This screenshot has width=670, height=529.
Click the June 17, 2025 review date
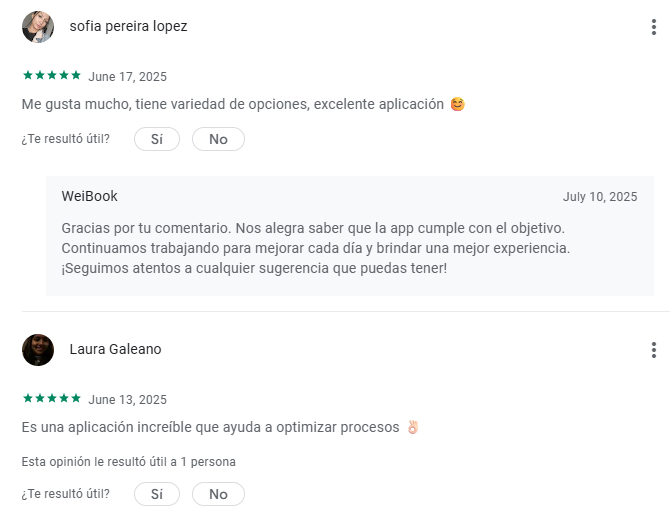point(127,77)
